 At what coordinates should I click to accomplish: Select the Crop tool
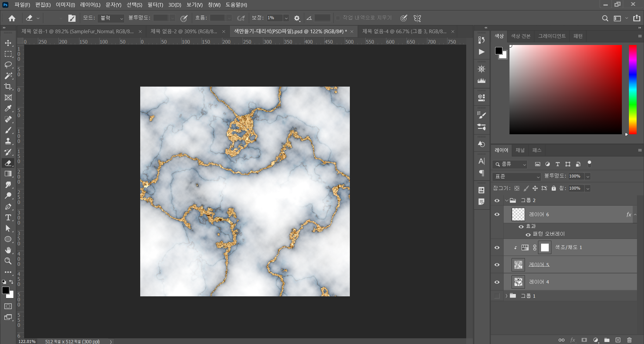click(8, 87)
